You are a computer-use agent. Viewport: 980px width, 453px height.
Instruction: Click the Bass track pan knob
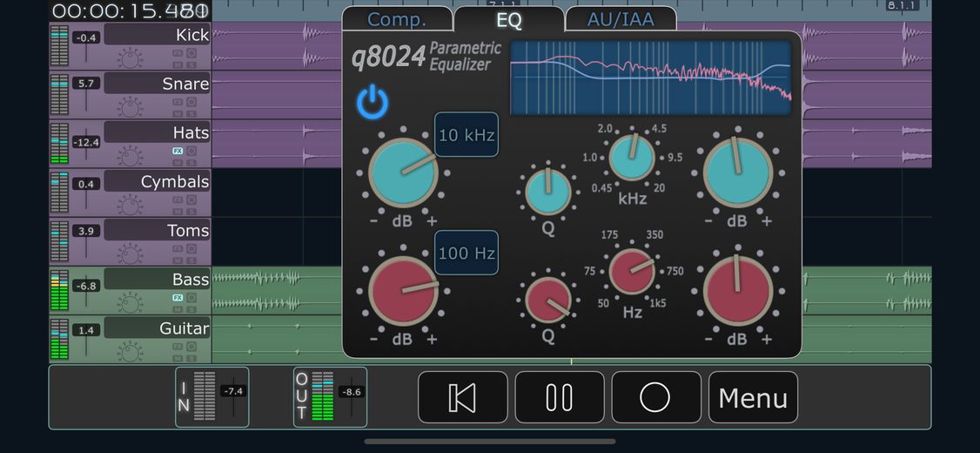pos(130,303)
